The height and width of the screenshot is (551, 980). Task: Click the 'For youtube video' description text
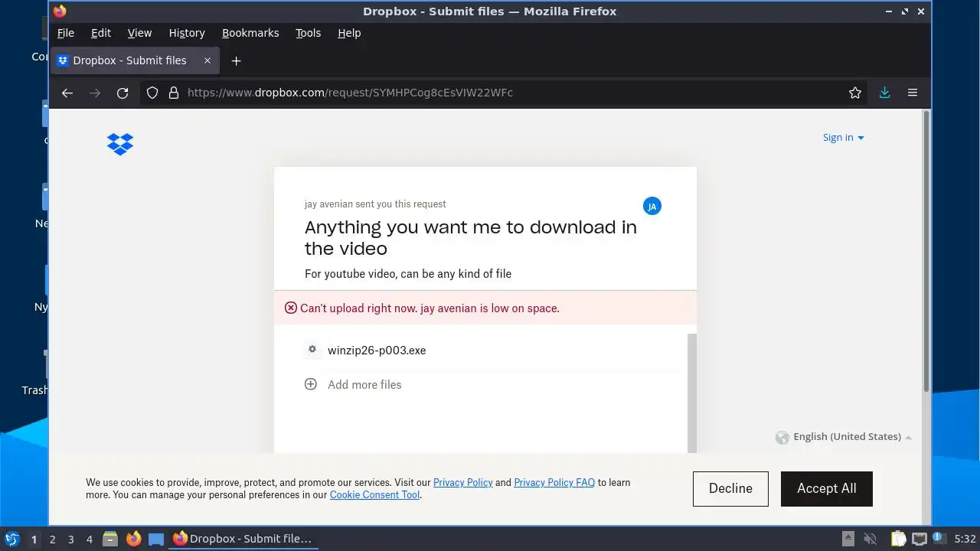pos(408,273)
